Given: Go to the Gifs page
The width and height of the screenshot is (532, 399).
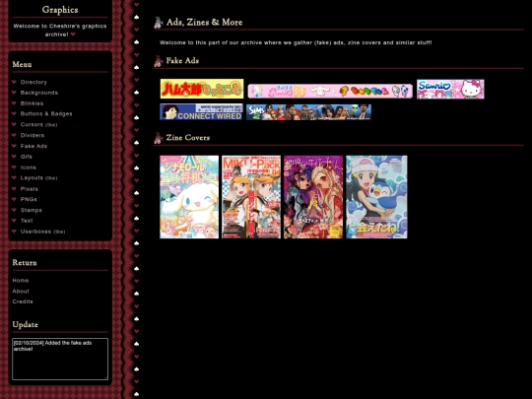Looking at the screenshot, I should tap(27, 157).
